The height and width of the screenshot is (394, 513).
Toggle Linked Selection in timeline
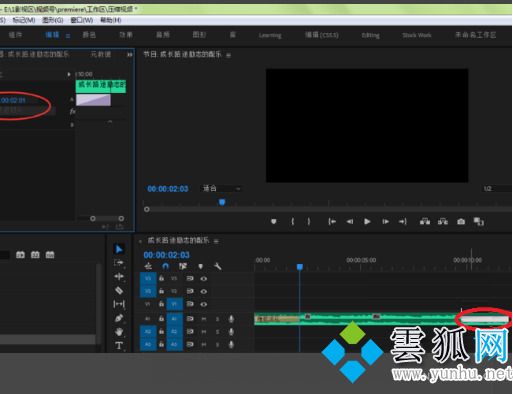click(x=183, y=266)
